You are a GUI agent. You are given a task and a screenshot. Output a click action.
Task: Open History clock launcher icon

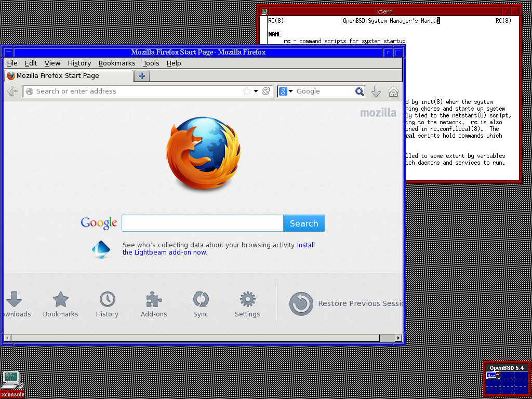[x=107, y=304]
